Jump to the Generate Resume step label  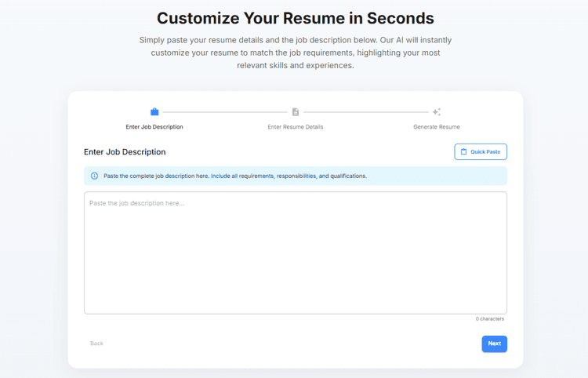click(x=437, y=127)
